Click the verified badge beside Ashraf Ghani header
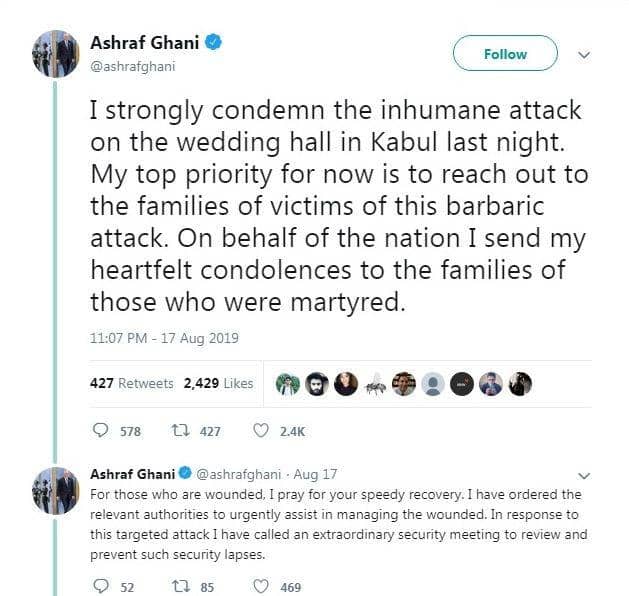 click(214, 43)
